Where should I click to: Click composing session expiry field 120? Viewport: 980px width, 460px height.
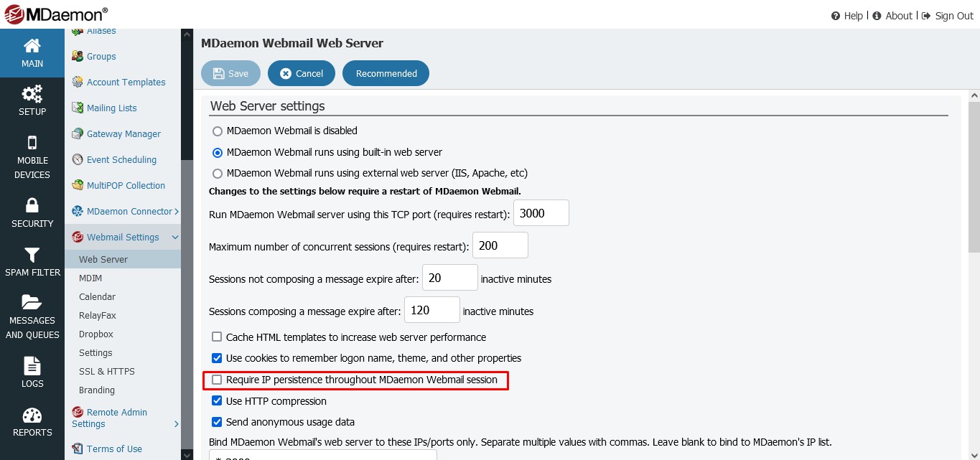coord(432,310)
